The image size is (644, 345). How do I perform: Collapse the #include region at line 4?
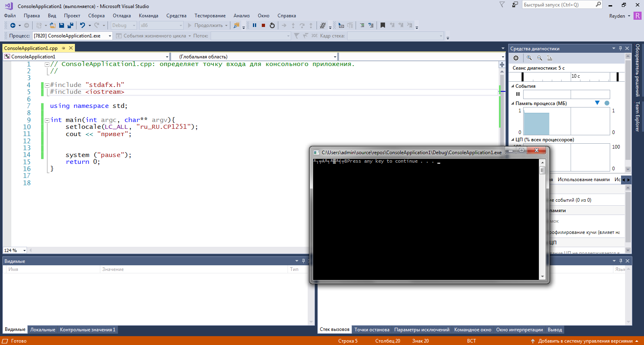(47, 85)
